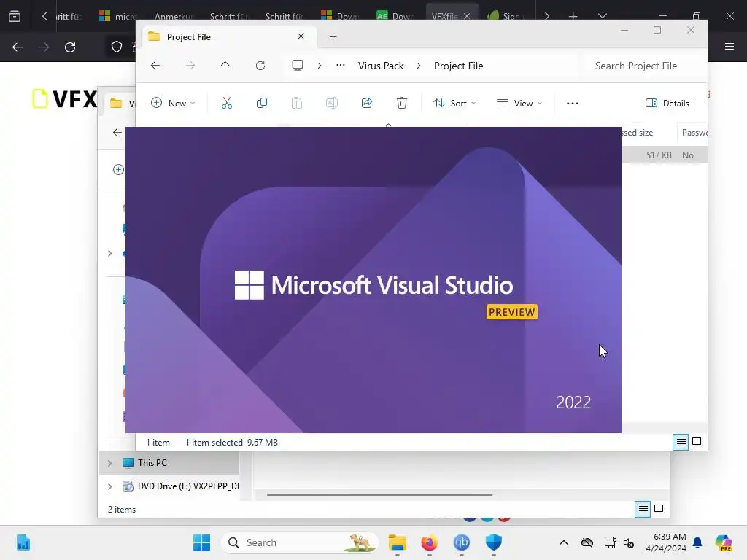Open the notification bell in system tray
The image size is (747, 560).
coord(697,542)
